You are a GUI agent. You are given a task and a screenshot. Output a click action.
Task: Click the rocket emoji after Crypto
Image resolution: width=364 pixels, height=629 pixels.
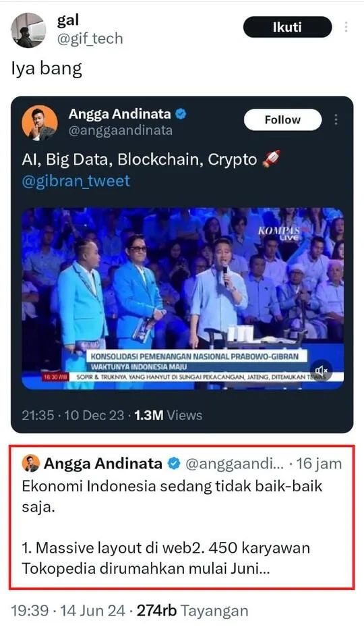pyautogui.click(x=271, y=159)
